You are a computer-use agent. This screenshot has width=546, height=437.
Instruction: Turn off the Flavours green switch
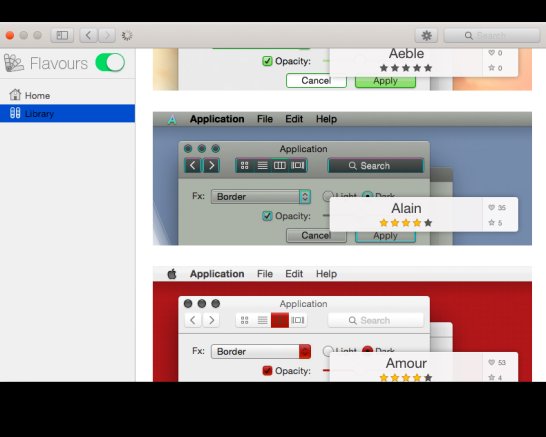(110, 63)
